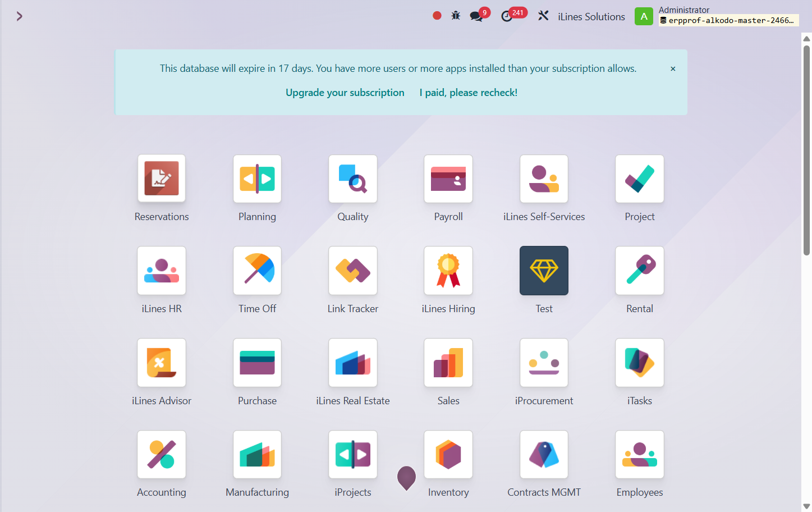Screen dimensions: 812x512
Task: Open the iLines Solutions company switcher
Action: tap(591, 17)
